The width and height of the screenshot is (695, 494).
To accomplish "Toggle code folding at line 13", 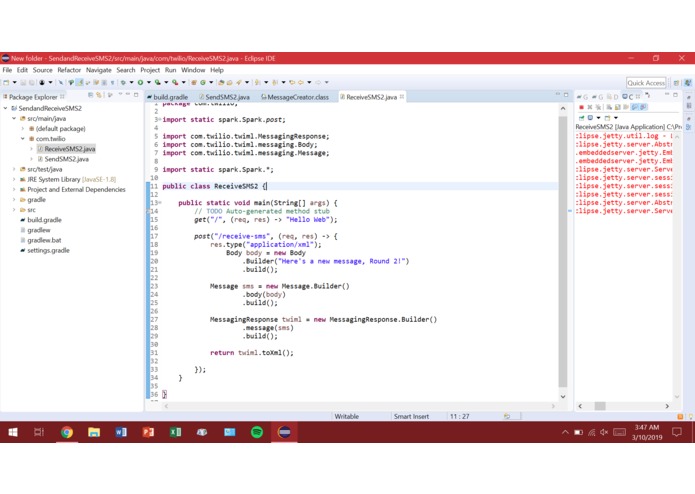I will tap(160, 203).
